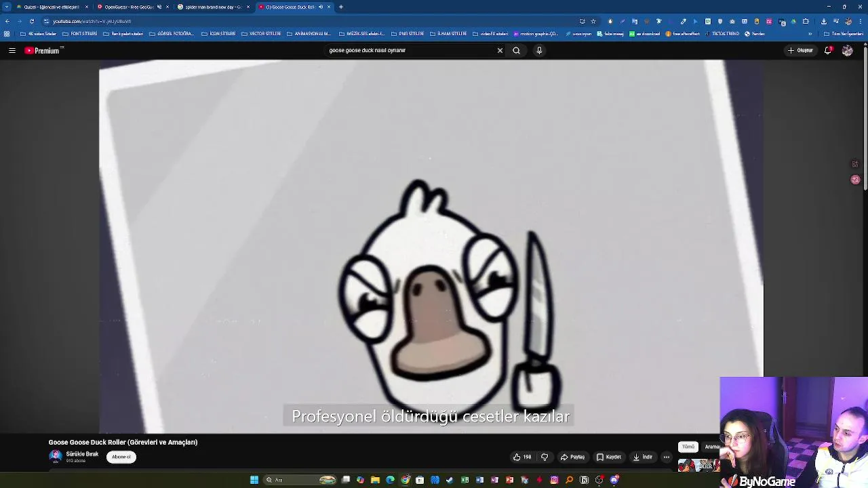Open the Sürükle Bırak channel avatar
This screenshot has height=488, width=868.
pos(56,456)
